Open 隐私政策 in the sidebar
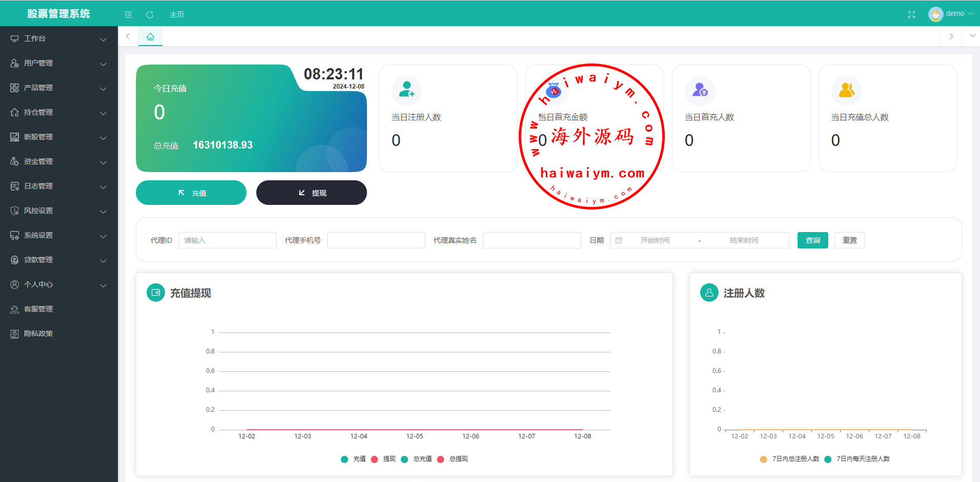The image size is (980, 482). tap(38, 333)
